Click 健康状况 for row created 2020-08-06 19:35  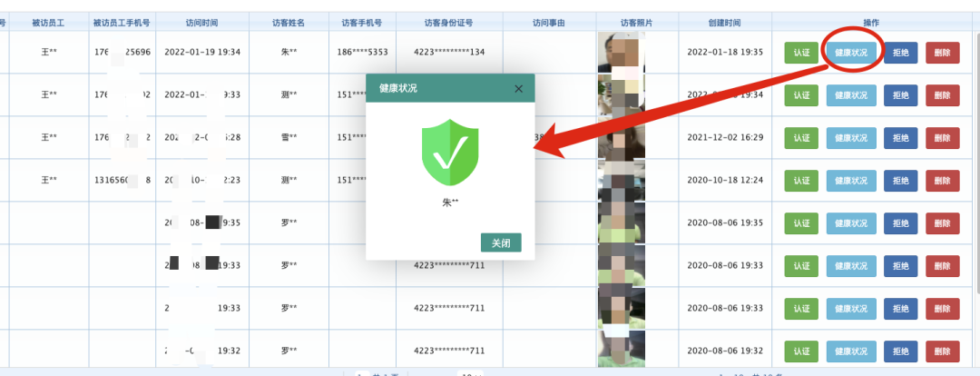pyautogui.click(x=851, y=223)
